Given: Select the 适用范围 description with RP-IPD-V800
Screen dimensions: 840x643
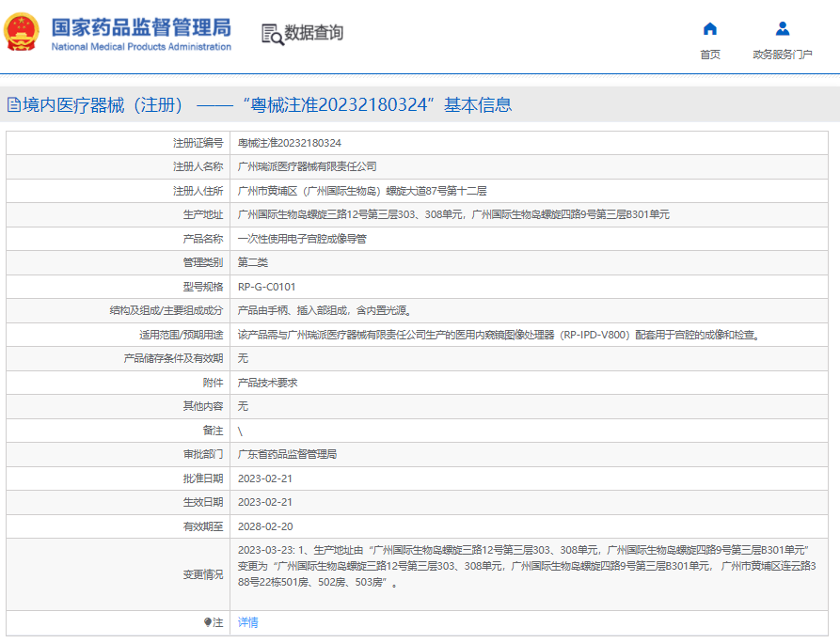Looking at the screenshot, I should tap(499, 335).
